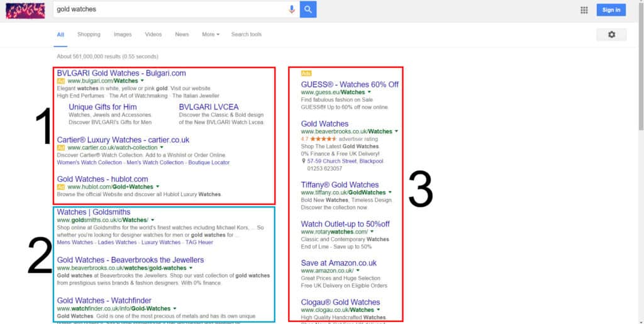Switch to the Videos tab
Image resolution: width=644 pixels, height=324 pixels.
tap(153, 35)
